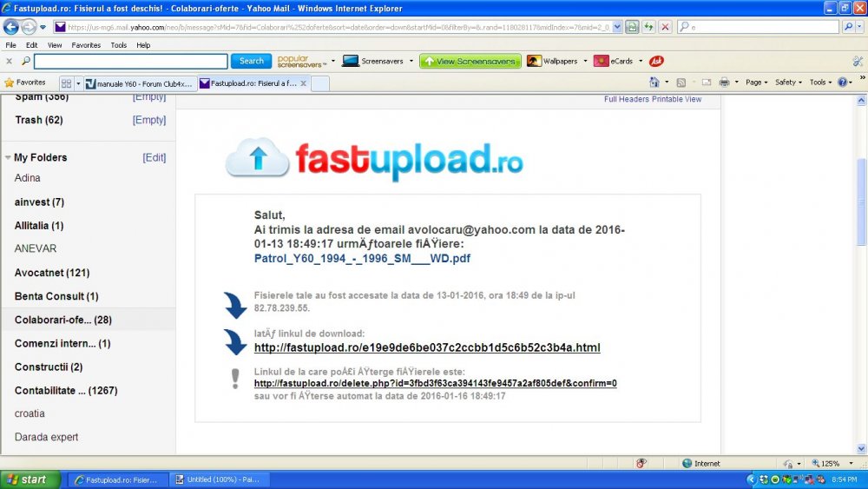Click the fastupload.ro cloud logo

click(373, 159)
